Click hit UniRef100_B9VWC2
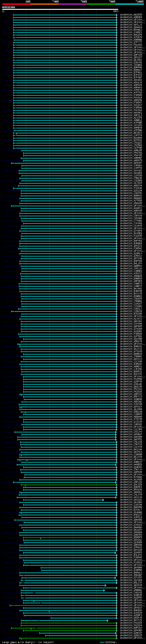146x644 pixels. point(131,30)
